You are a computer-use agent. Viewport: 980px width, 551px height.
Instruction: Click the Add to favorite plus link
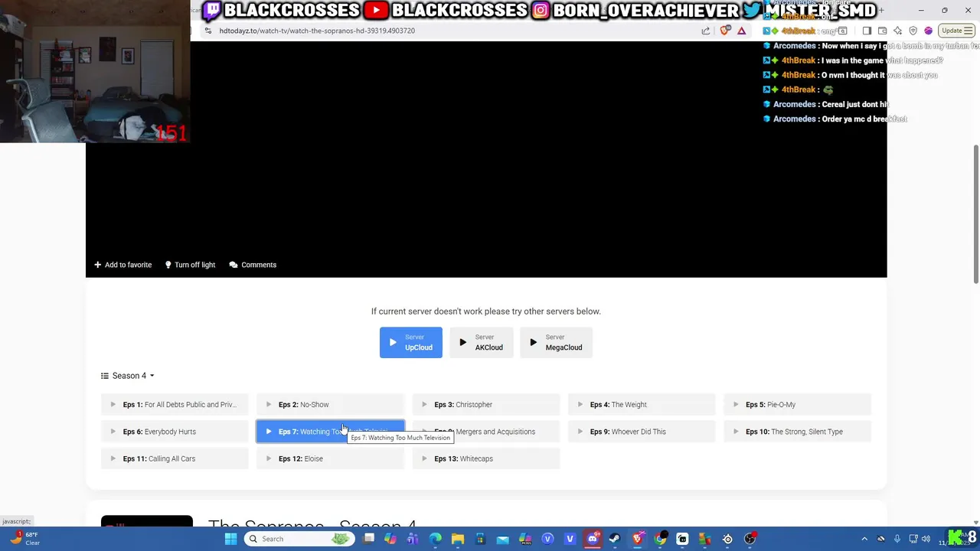pyautogui.click(x=122, y=265)
